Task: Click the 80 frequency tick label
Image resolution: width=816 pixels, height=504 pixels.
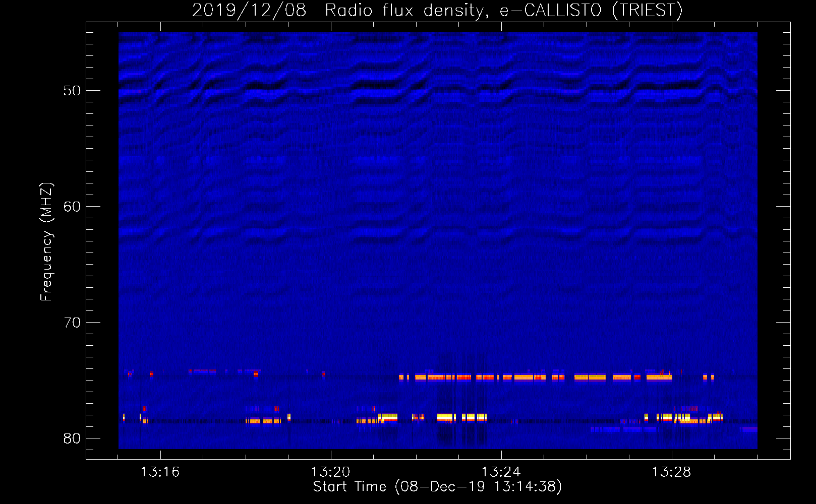Action: point(72,438)
